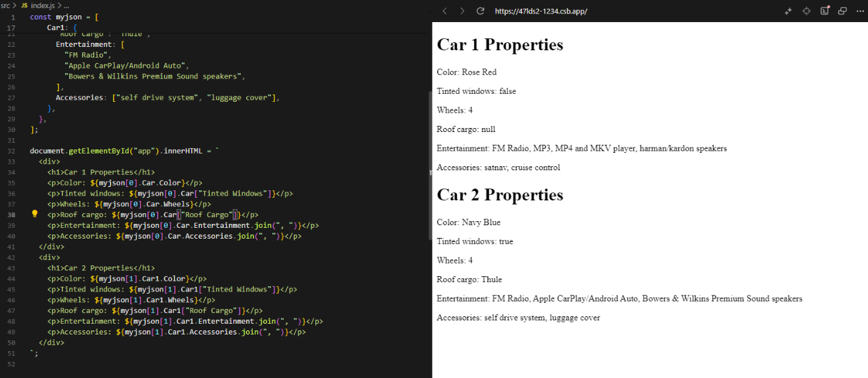Go forward in the preview browser
This screenshot has height=378, width=868.
(462, 11)
